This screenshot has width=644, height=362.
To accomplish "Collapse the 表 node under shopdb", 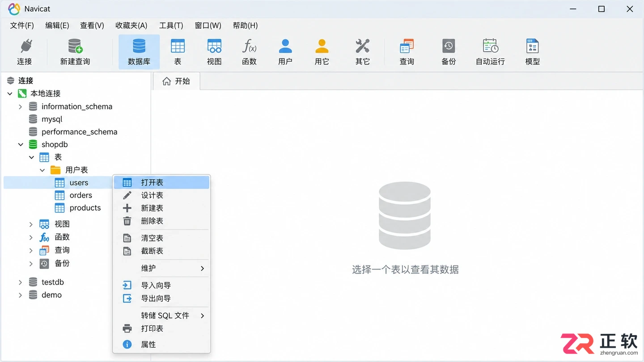I will tap(31, 157).
